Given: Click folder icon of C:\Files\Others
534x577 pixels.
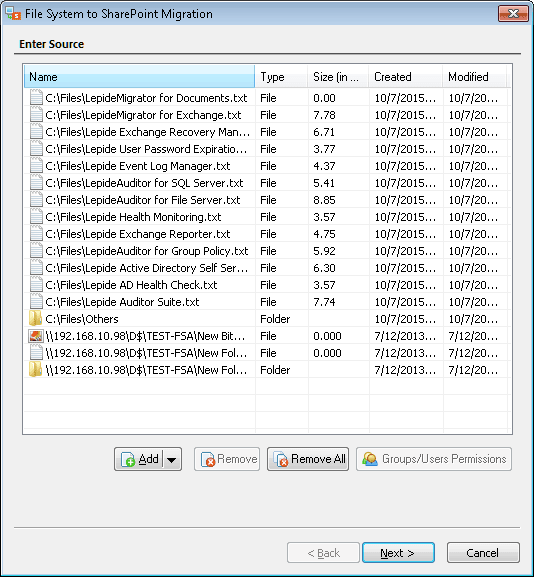Looking at the screenshot, I should pyautogui.click(x=36, y=318).
